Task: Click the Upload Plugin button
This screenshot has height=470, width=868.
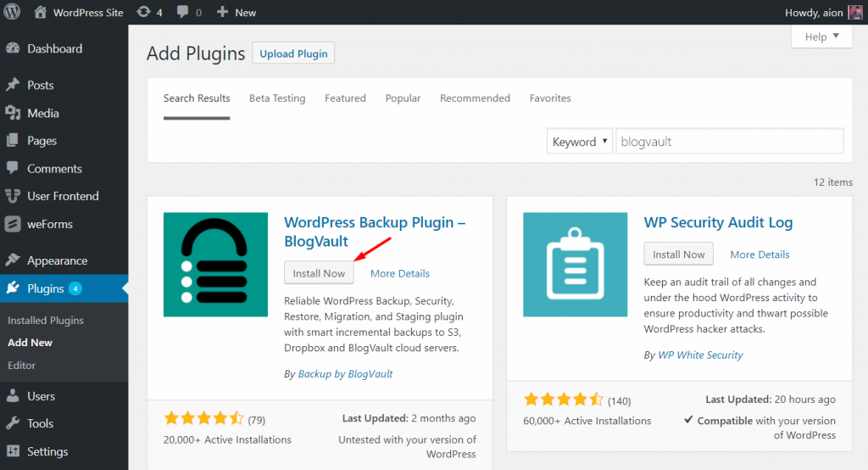Action: pos(293,53)
